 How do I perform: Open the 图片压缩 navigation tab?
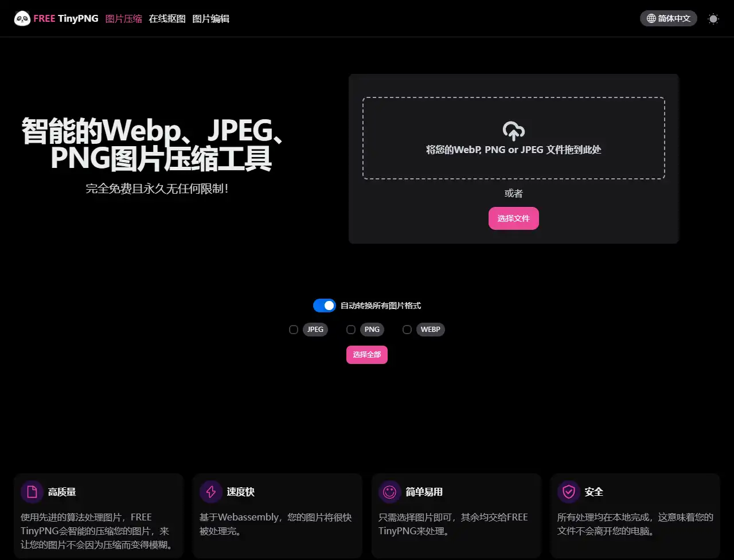124,19
